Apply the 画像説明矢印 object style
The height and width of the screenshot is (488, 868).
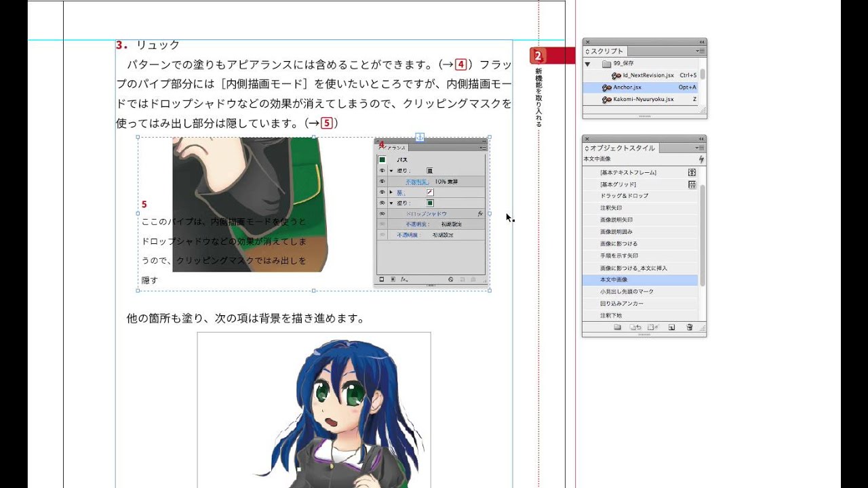click(x=641, y=220)
